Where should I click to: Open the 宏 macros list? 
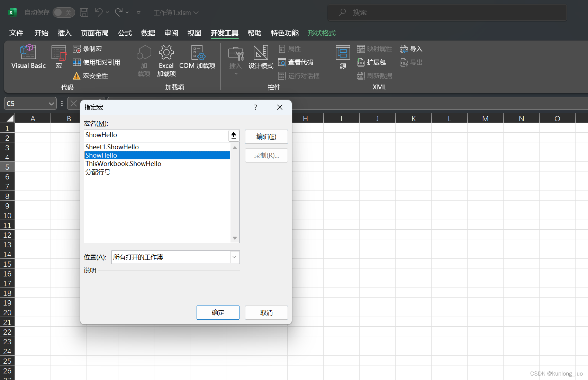click(x=59, y=57)
